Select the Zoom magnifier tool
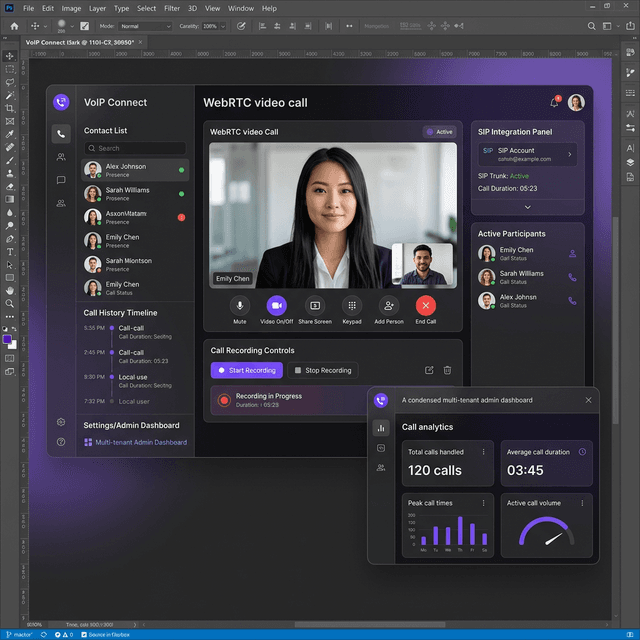640x640 pixels. point(10,303)
